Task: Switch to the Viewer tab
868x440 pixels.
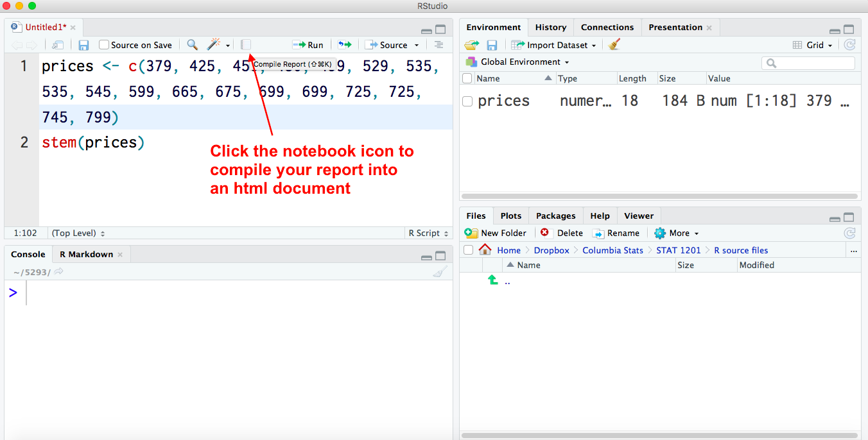Action: point(639,216)
